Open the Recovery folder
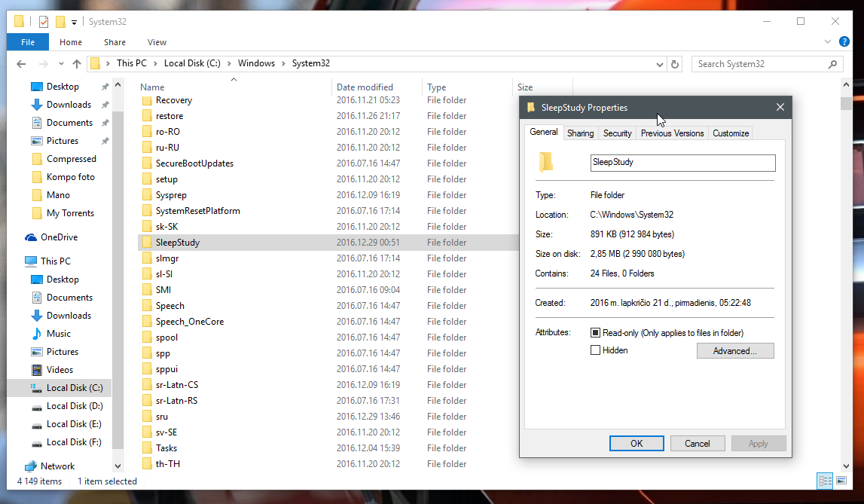 point(173,100)
